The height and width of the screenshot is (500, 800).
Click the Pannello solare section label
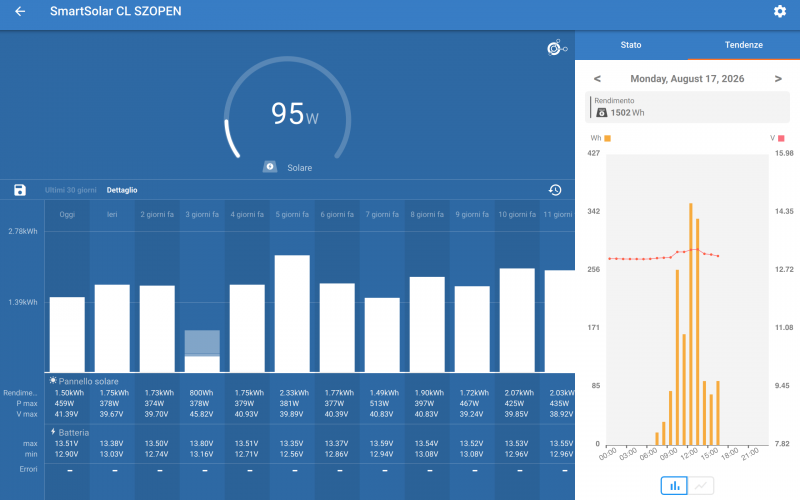tap(88, 381)
